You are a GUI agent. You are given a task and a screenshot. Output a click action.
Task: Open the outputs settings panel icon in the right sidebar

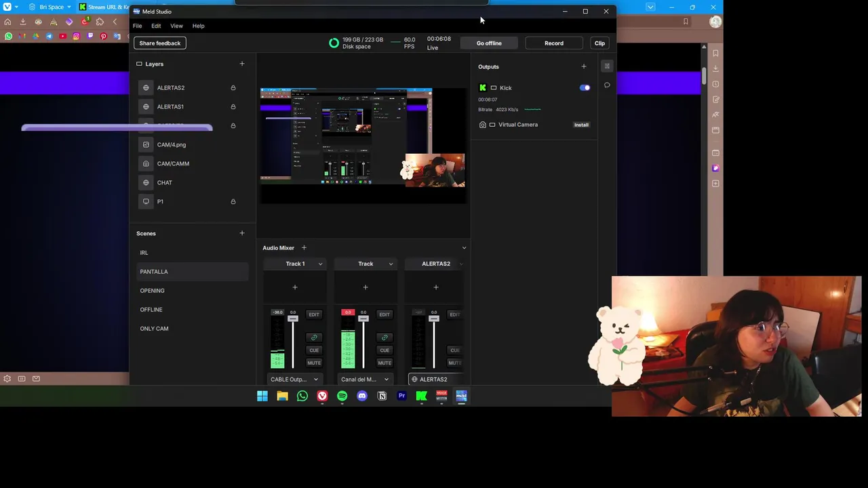607,66
